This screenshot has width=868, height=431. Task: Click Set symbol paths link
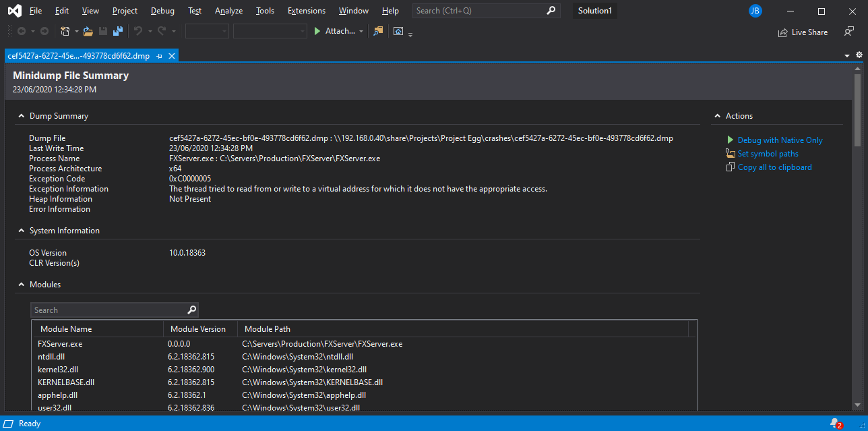pyautogui.click(x=768, y=154)
